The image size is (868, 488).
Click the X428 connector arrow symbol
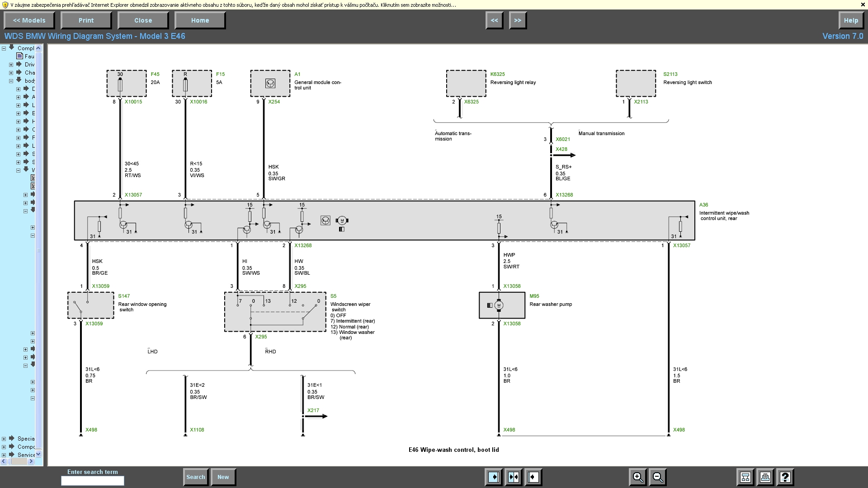(563, 155)
